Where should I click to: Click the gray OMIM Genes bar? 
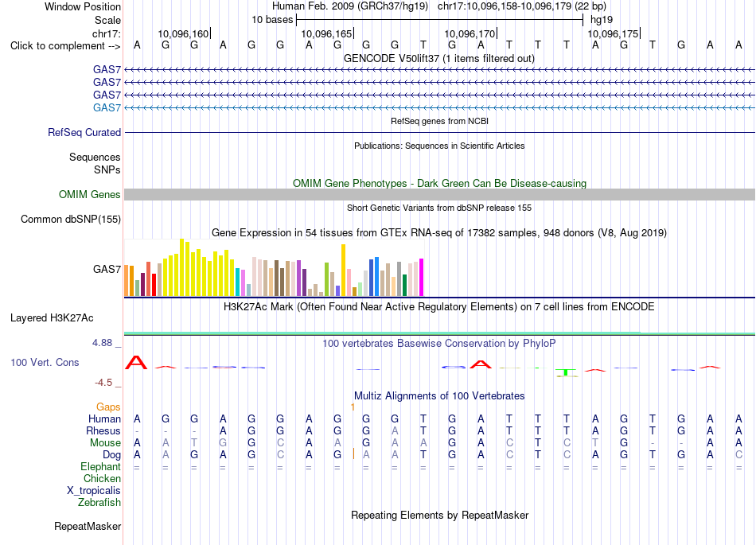tap(440, 194)
